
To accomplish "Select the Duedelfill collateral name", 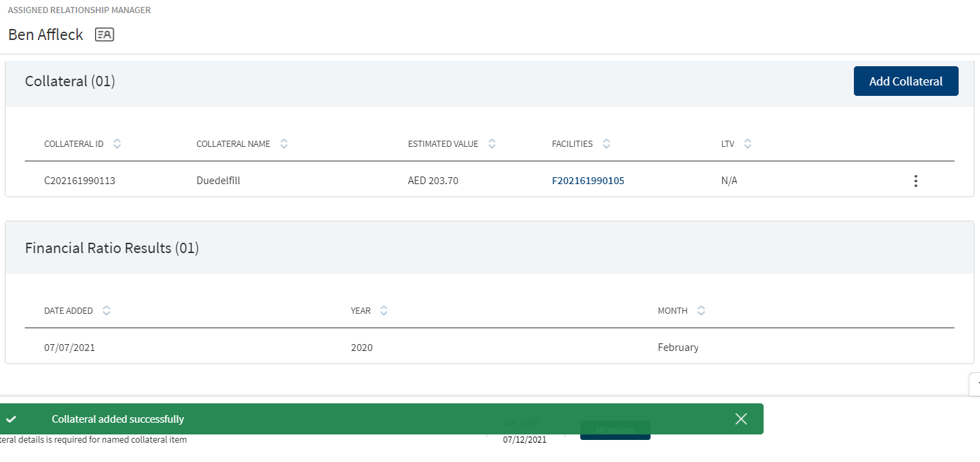I will click(218, 181).
